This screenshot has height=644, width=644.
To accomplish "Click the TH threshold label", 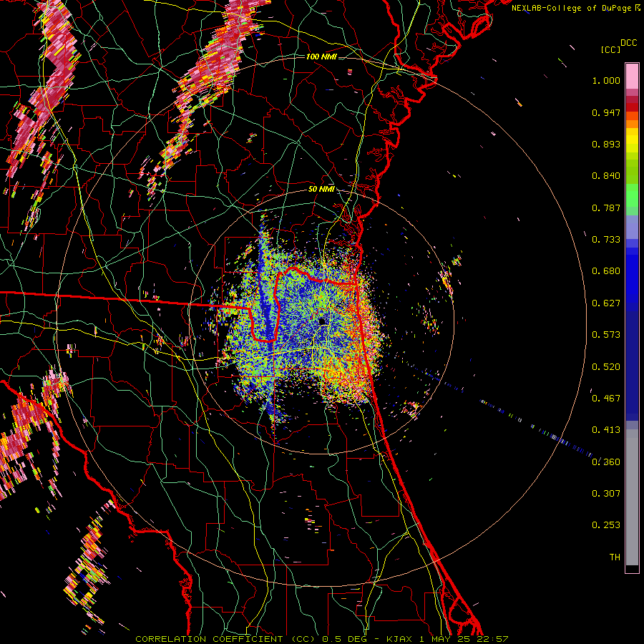I will 615,557.
